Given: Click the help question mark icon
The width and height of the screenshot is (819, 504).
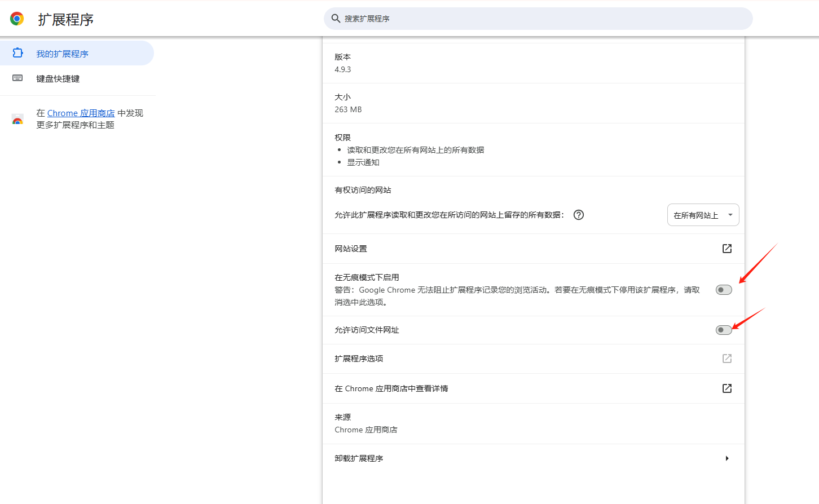Looking at the screenshot, I should point(579,215).
